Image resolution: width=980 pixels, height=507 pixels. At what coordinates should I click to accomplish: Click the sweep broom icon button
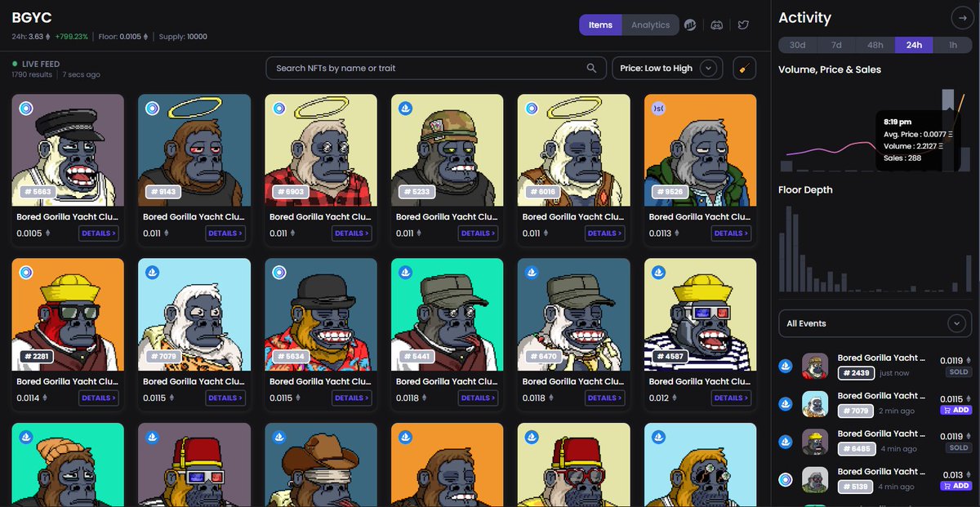tap(744, 69)
